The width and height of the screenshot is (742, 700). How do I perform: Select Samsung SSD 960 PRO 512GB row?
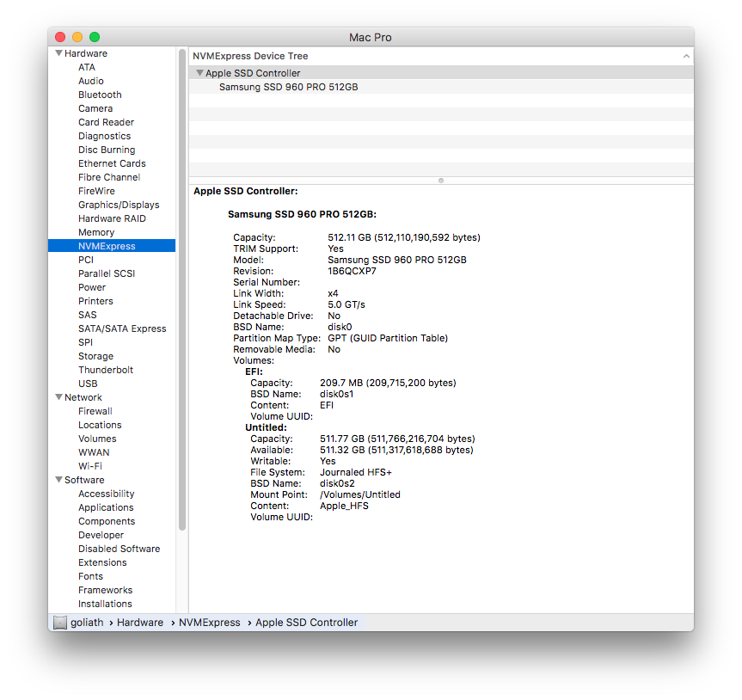(441, 87)
